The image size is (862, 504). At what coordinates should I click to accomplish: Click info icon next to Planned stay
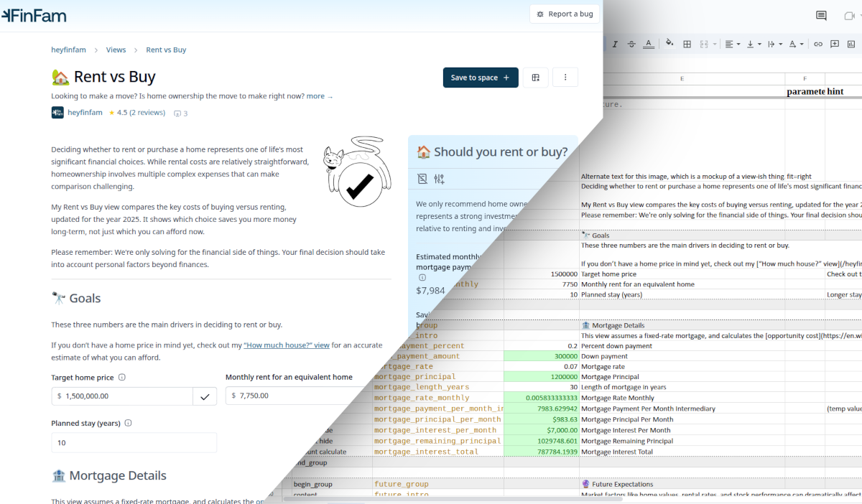(x=129, y=423)
